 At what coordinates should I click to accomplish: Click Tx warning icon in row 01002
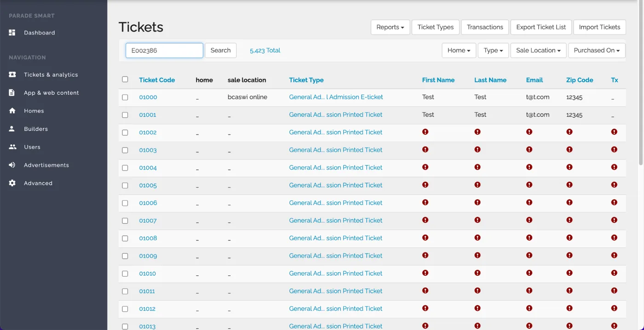click(614, 132)
